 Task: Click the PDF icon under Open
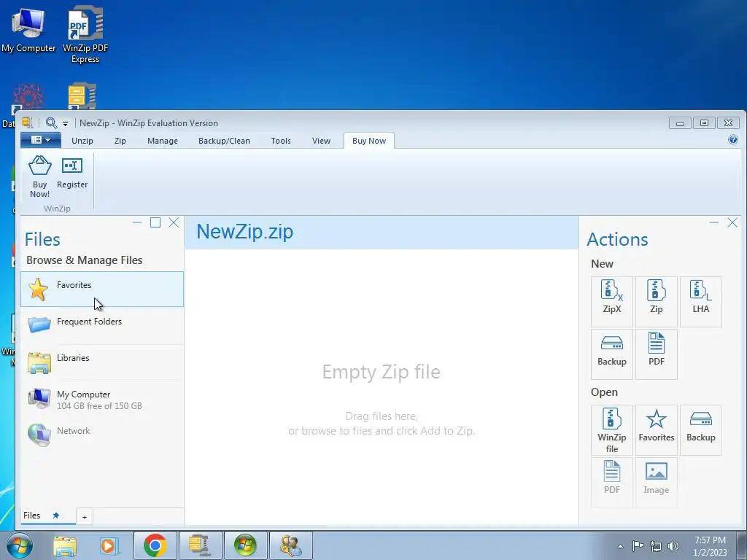click(612, 482)
